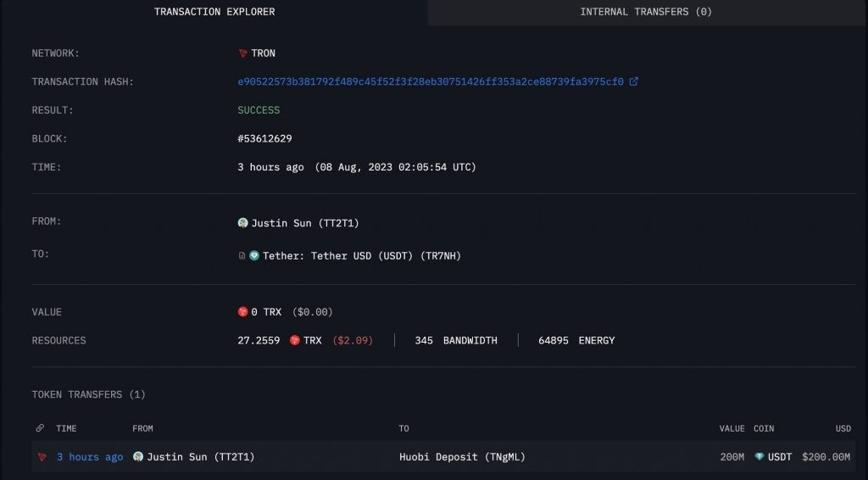
Task: Click the TRX coin icon in the Value row
Action: pyautogui.click(x=242, y=312)
